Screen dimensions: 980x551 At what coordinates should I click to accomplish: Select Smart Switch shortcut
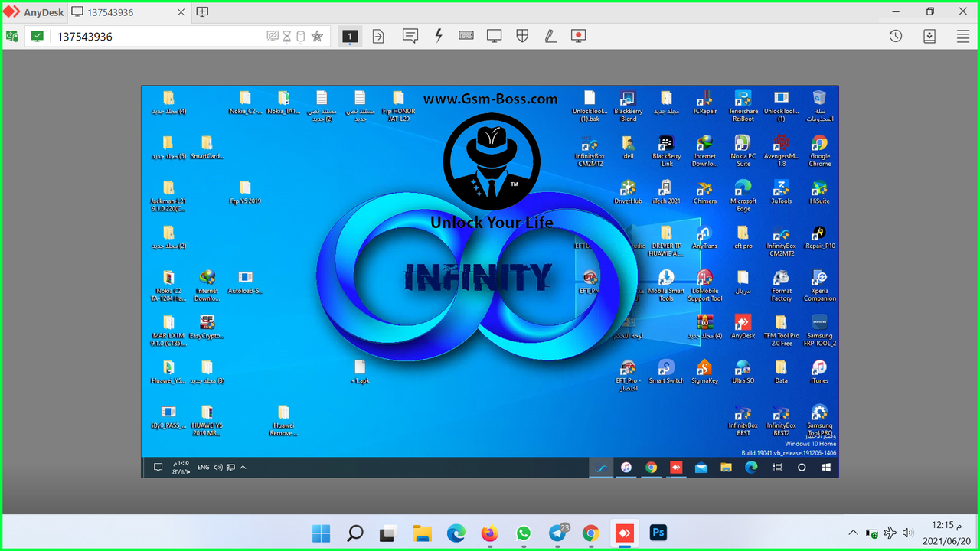point(666,371)
